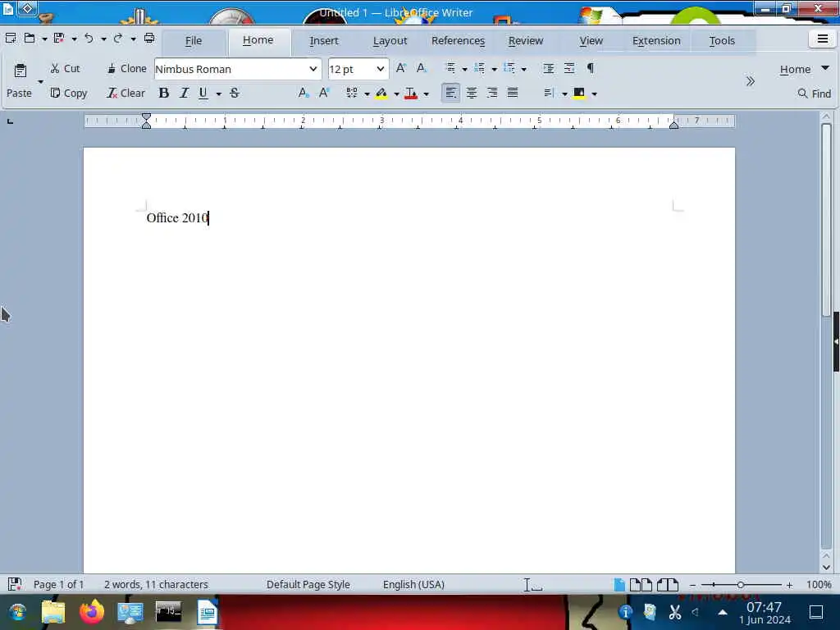Expand the underline style dropdown arrow

[x=218, y=94]
